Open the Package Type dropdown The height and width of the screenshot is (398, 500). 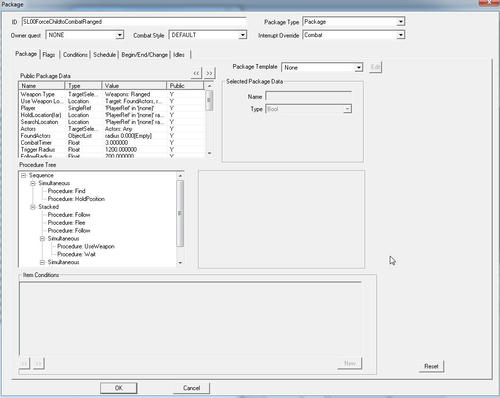click(401, 22)
